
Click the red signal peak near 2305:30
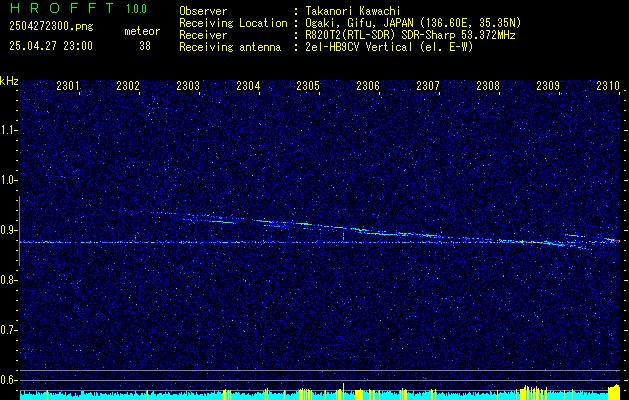(x=343, y=234)
